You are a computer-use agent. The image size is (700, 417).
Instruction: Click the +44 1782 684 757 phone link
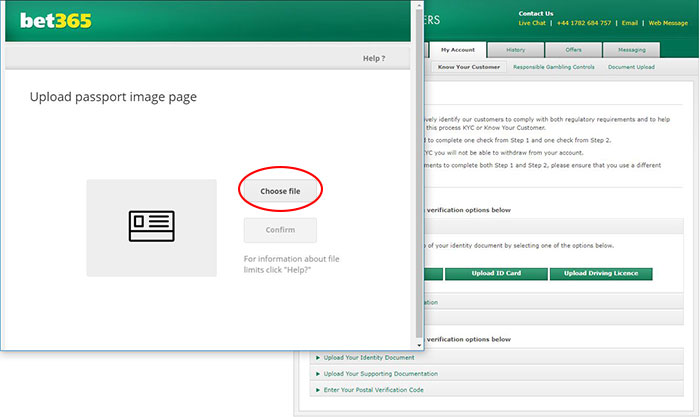[x=584, y=23]
